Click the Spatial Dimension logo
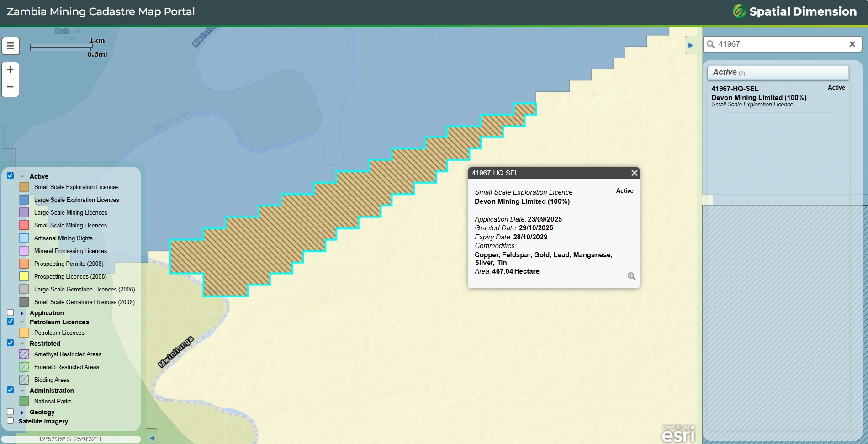Screen dimensions: 868x444 click(795, 11)
